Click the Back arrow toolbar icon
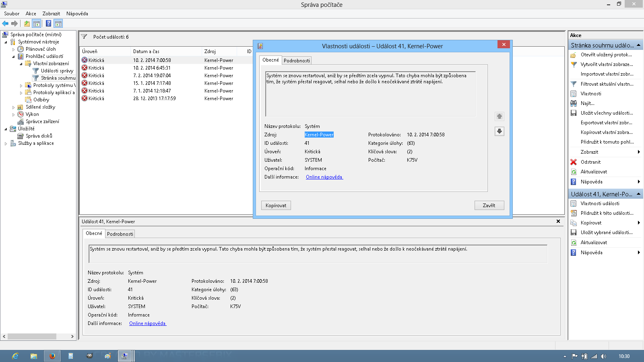Image resolution: width=644 pixels, height=362 pixels. (5, 24)
